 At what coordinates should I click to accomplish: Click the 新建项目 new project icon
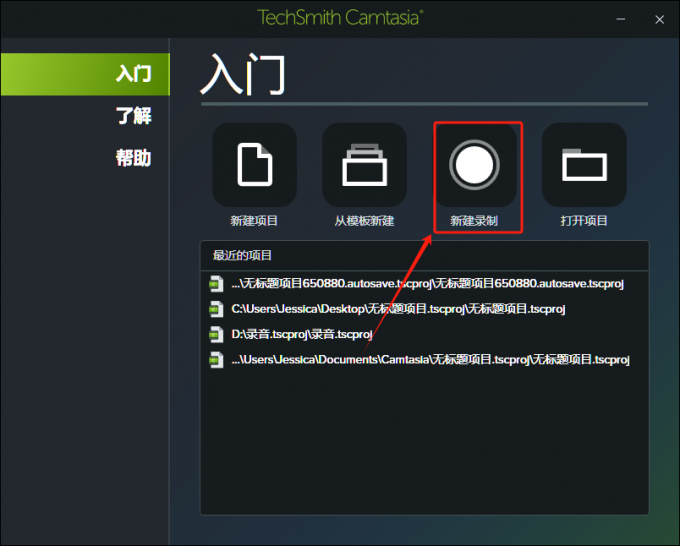point(255,164)
